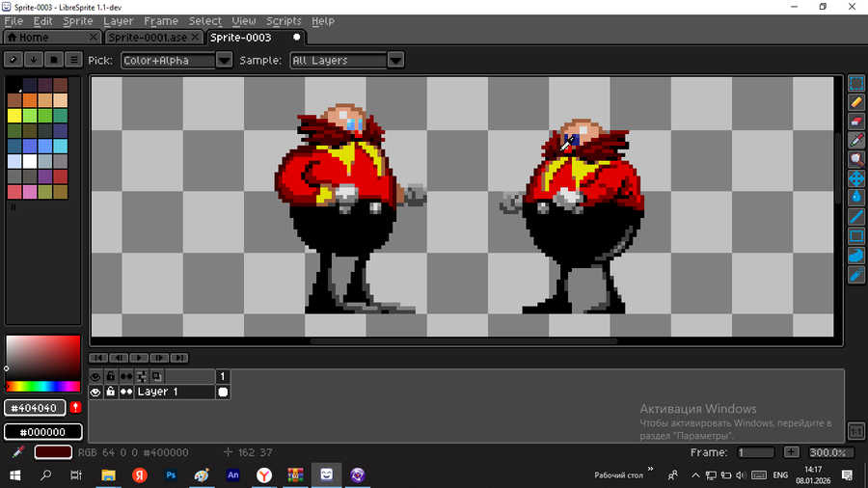Viewport: 868px width, 488px height.
Task: Click the timeline header continuous dots icon
Action: pos(126,376)
